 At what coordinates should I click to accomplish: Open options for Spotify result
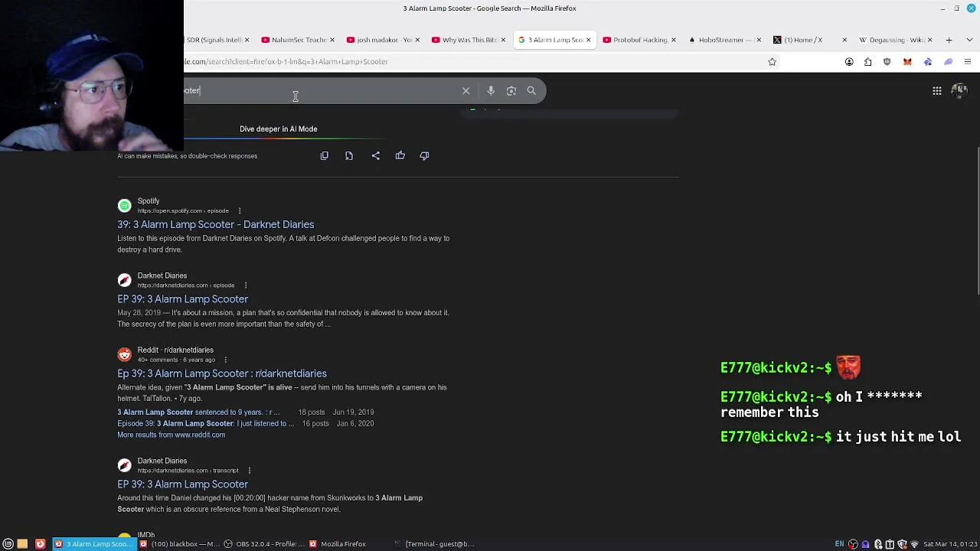point(239,210)
